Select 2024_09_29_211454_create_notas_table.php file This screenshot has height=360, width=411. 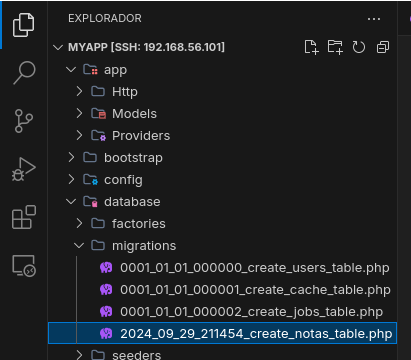point(223,333)
